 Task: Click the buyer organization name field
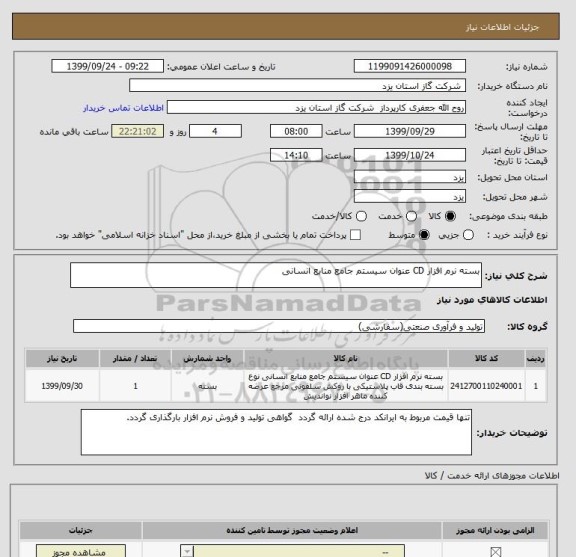[x=298, y=86]
